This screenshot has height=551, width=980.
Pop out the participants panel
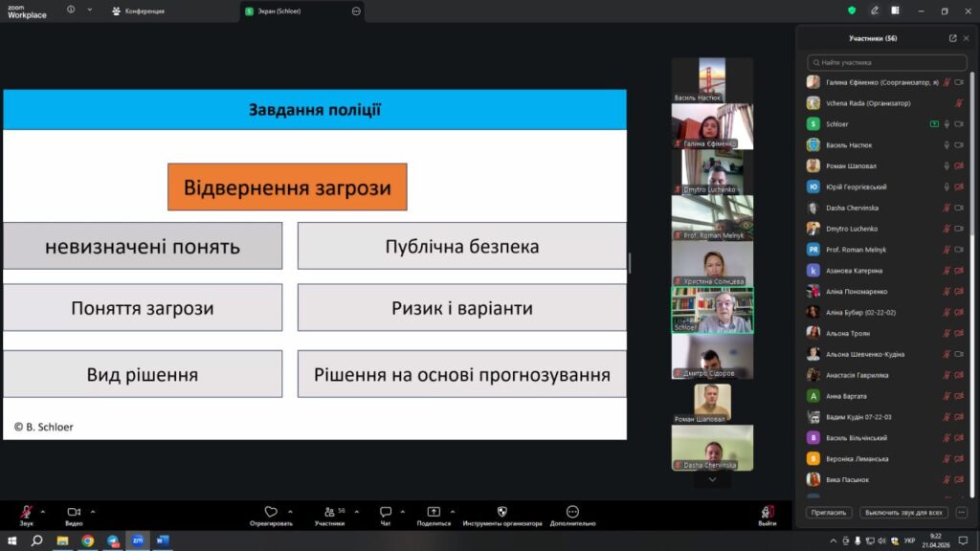952,38
